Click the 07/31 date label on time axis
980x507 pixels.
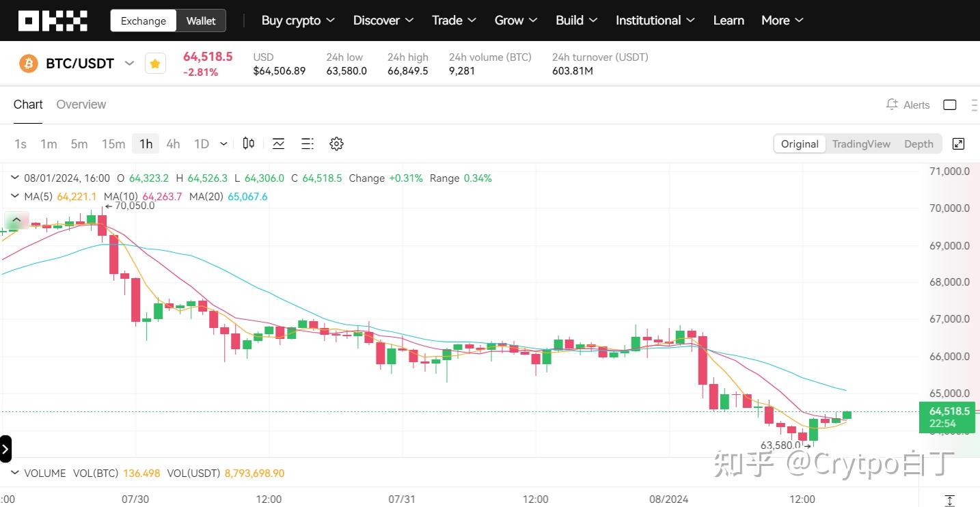point(402,499)
